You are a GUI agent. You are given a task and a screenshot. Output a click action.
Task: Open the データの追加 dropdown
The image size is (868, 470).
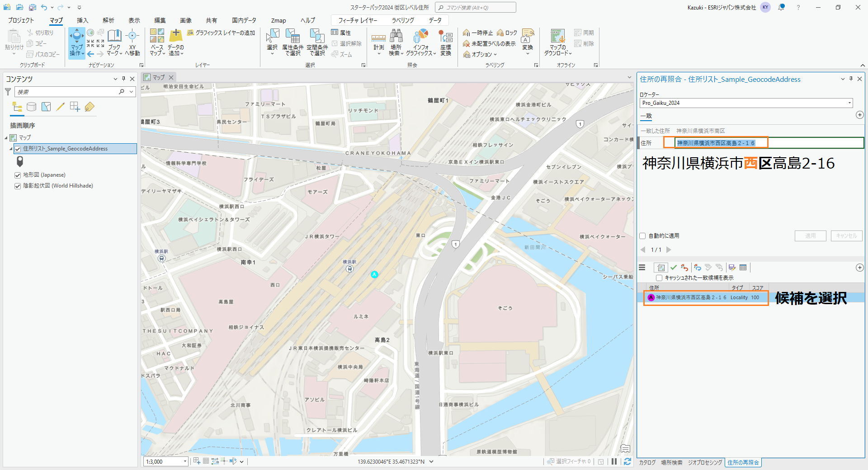(175, 50)
